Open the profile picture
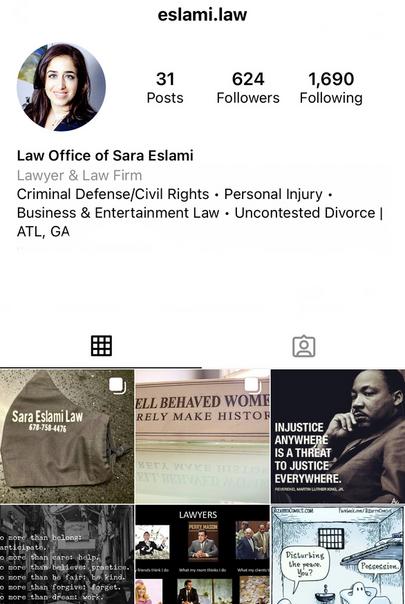405x604 pixels. [x=61, y=87]
